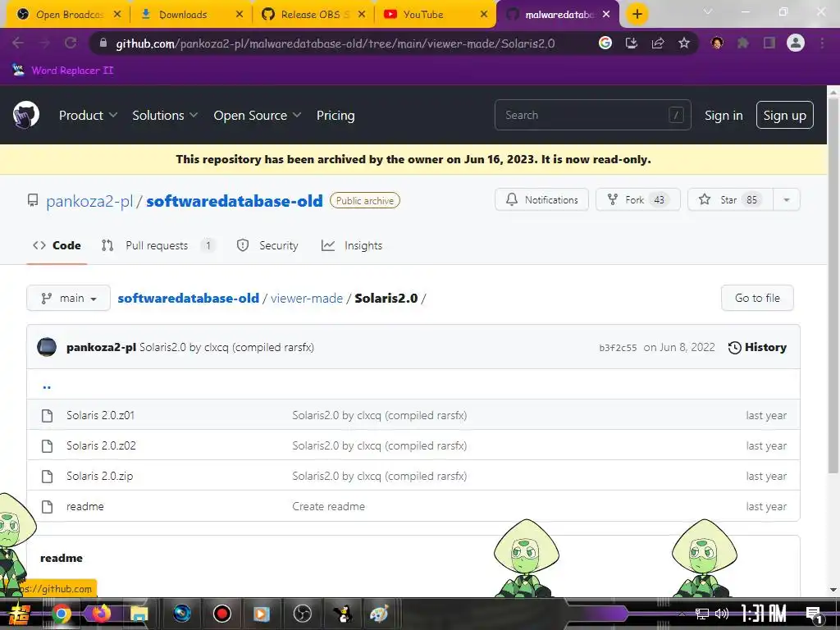The width and height of the screenshot is (840, 630).
Task: Open a new tab with the plus button
Action: 637,14
